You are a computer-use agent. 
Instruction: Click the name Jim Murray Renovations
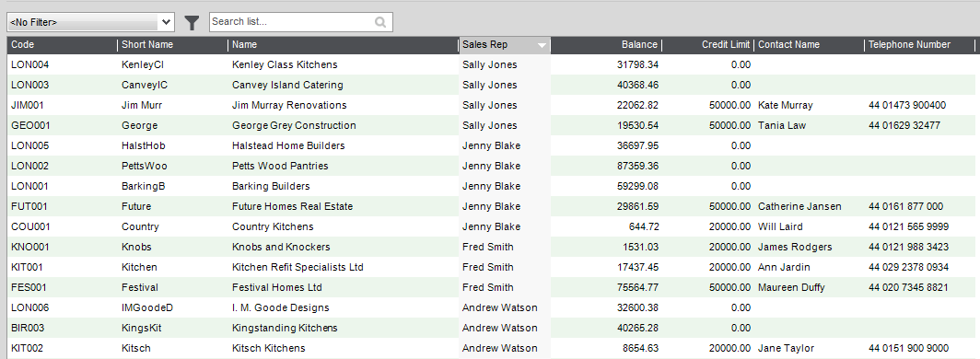[289, 105]
